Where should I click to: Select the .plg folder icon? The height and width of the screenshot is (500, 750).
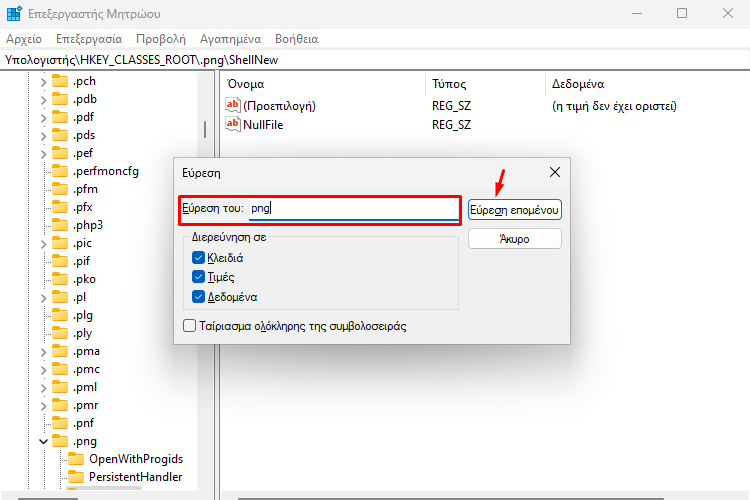click(60, 315)
